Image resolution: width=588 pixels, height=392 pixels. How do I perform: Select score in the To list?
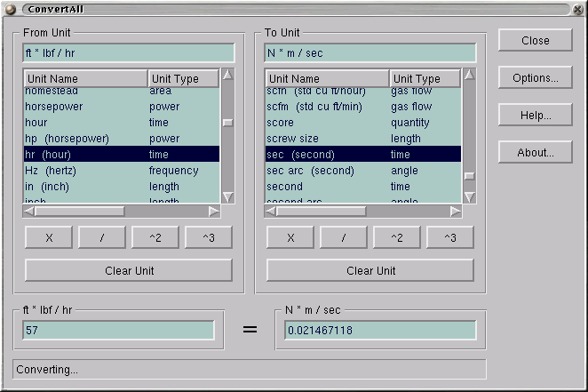(363, 123)
